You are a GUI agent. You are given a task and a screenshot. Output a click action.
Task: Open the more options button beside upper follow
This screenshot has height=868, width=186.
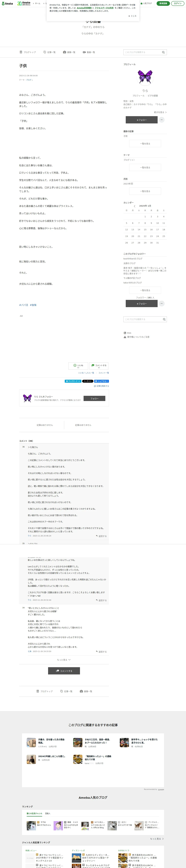click(x=162, y=120)
